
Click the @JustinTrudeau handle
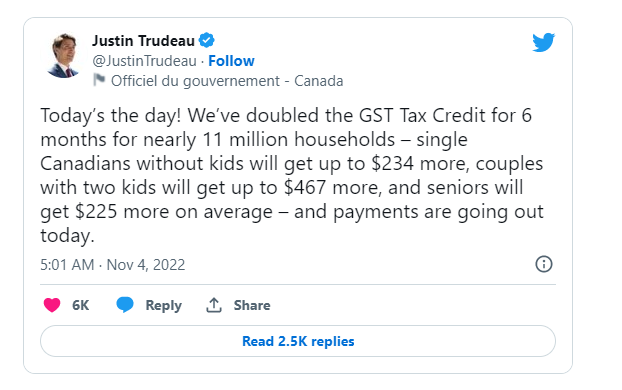click(144, 61)
